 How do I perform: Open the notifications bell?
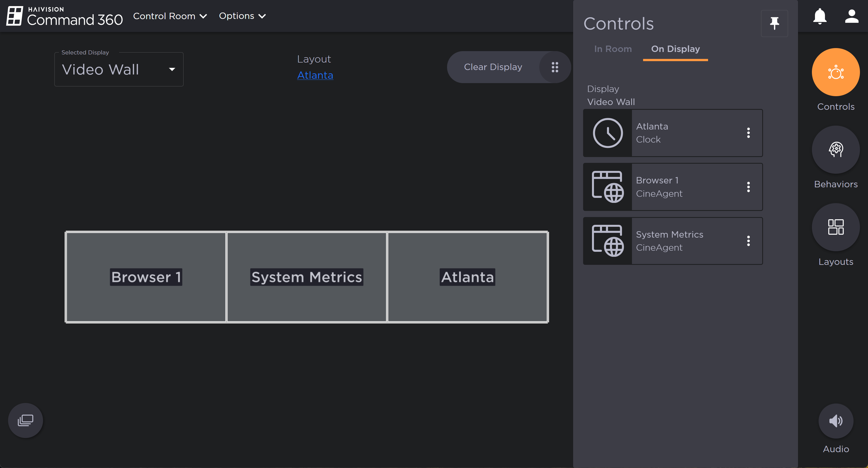819,16
